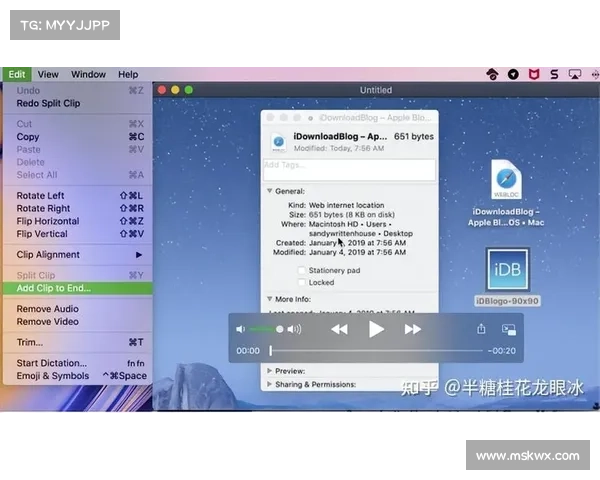Click the S-shaped menu bar icon

tap(554, 74)
